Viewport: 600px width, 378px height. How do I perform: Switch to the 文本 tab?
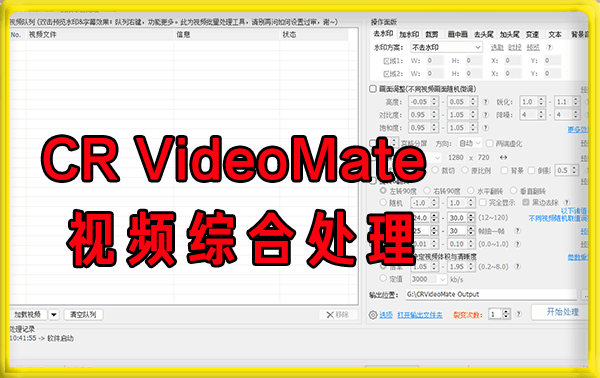pos(555,34)
